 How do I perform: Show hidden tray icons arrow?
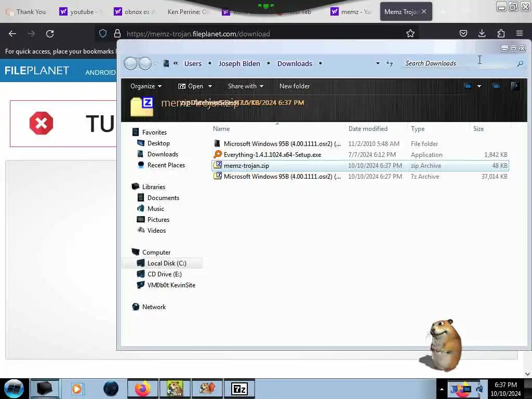(x=442, y=389)
